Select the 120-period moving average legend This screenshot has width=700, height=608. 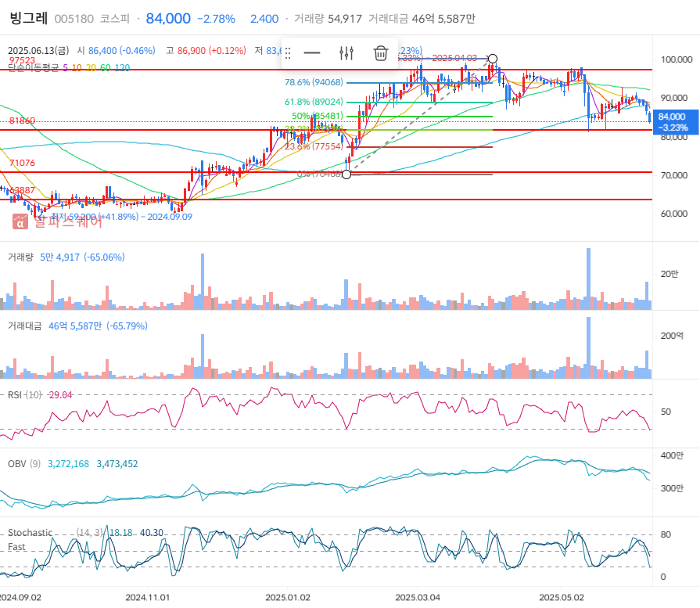[x=122, y=68]
